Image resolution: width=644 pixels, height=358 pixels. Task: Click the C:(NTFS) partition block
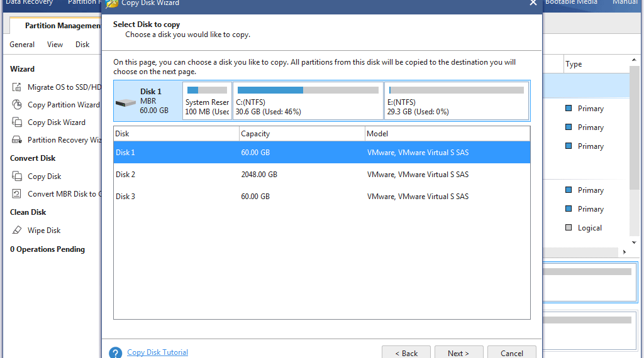(308, 101)
